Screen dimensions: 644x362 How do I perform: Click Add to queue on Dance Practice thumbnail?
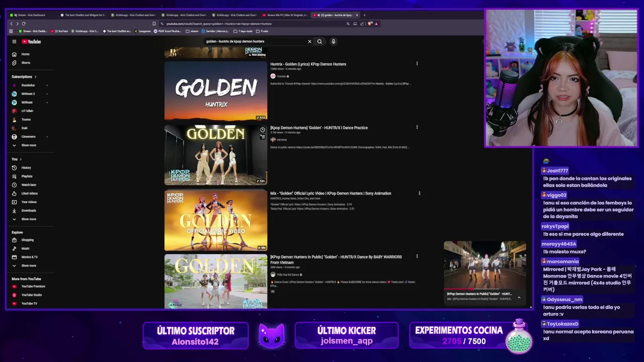263,136
